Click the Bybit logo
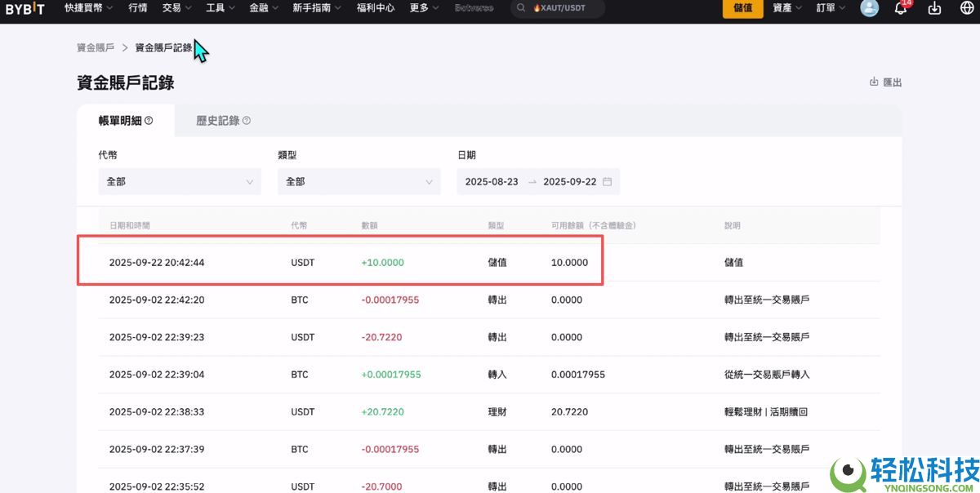 [24, 8]
